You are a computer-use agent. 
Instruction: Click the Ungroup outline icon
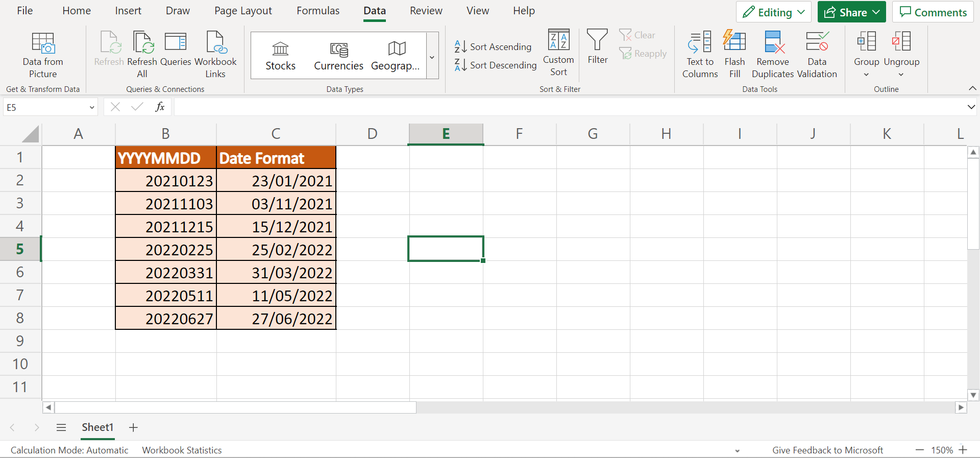901,41
